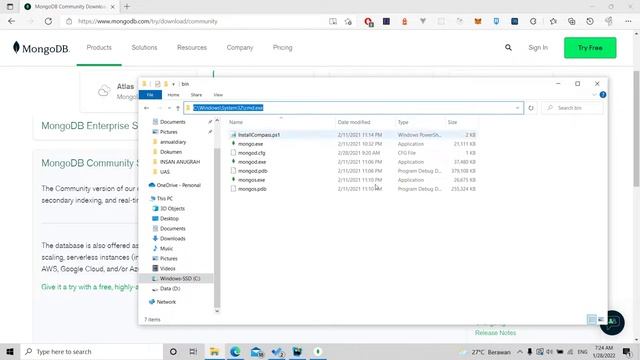Open the Company menu on MongoDB
This screenshot has width=640, height=360.
click(240, 47)
